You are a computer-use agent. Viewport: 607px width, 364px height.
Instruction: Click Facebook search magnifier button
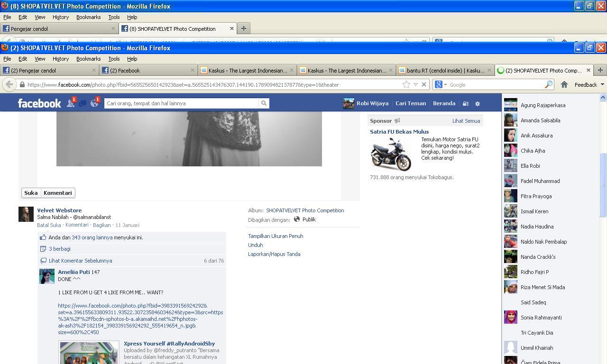(x=264, y=103)
